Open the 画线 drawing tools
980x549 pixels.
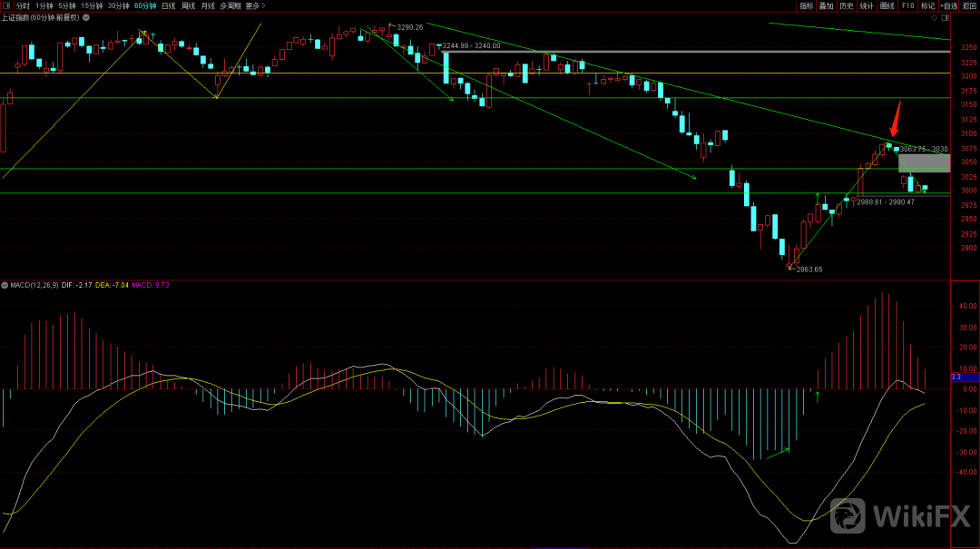(887, 5)
